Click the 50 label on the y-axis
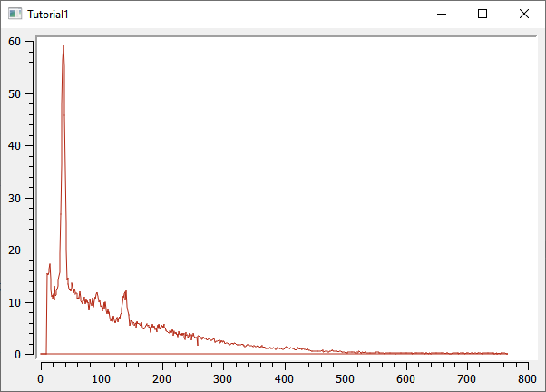This screenshot has height=392, width=546. [15, 93]
